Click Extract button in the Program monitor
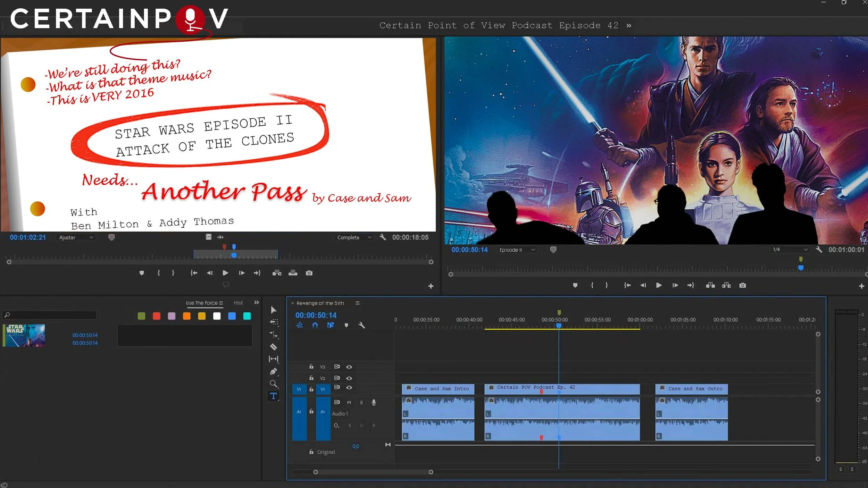868x488 pixels. (726, 285)
